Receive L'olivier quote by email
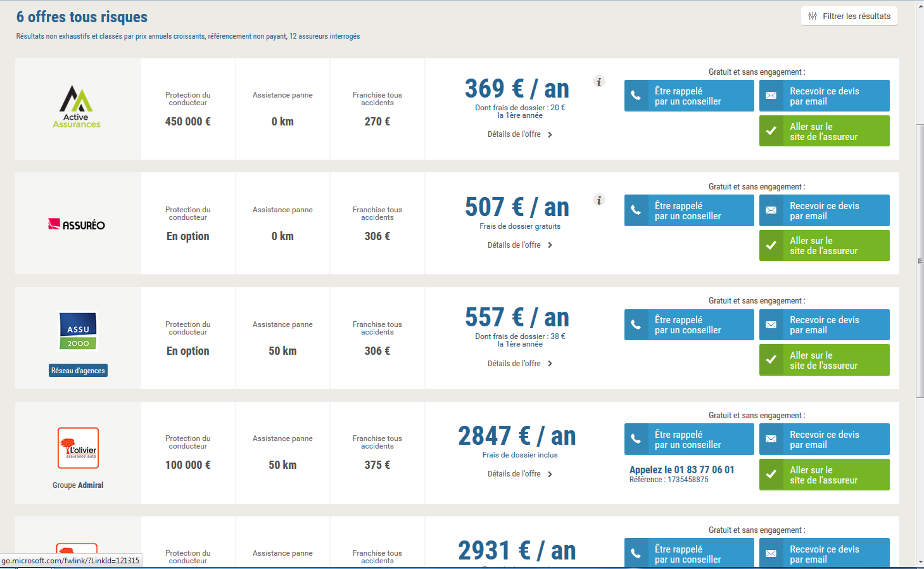This screenshot has height=569, width=924. click(825, 439)
